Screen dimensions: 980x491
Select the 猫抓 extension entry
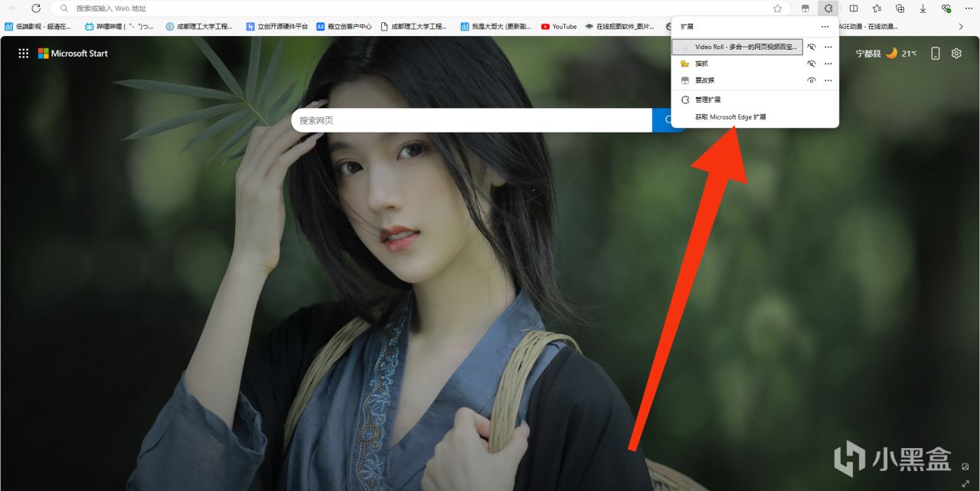(x=737, y=64)
